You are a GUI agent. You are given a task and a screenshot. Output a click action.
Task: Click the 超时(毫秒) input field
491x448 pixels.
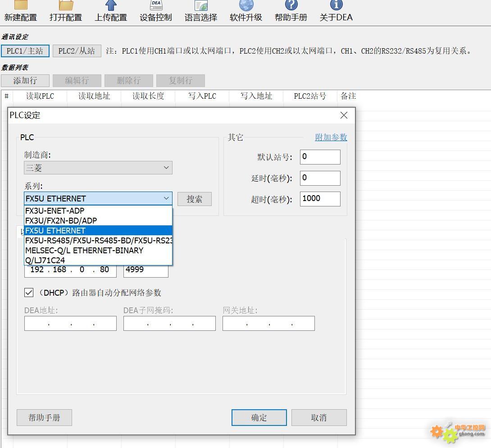tap(320, 199)
